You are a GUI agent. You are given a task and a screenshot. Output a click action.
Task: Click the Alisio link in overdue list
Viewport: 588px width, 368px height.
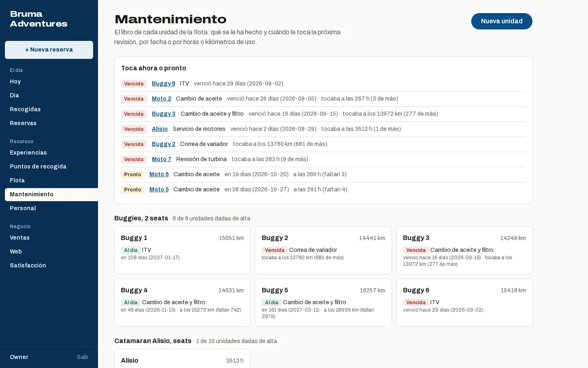pos(160,129)
